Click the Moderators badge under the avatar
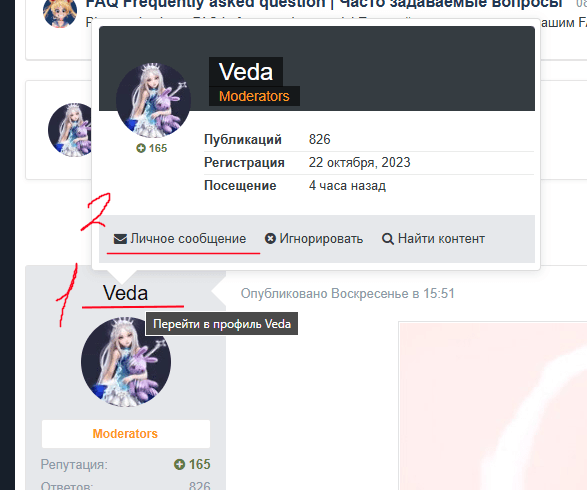Screen dimensions: 587x490 click(126, 434)
